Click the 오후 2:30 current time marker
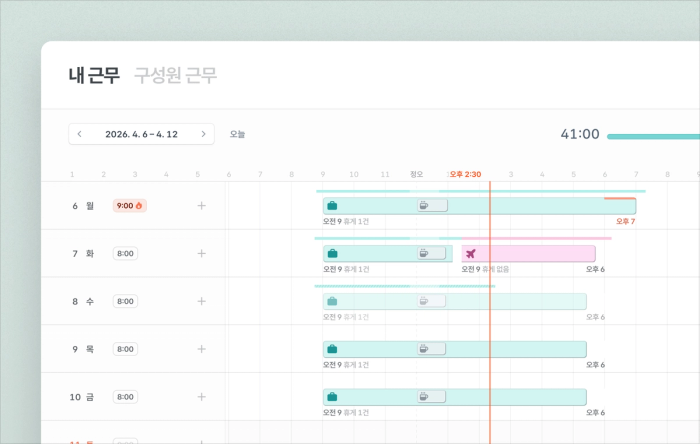700x444 pixels. [465, 174]
